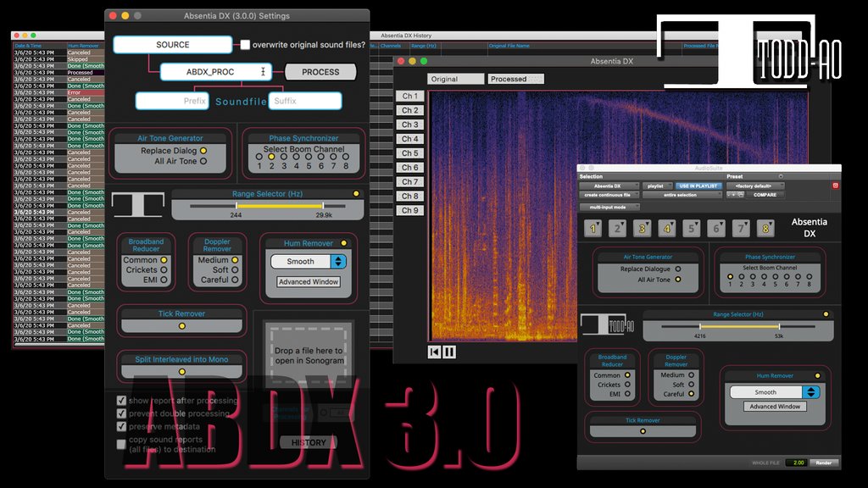Click the preset plus/minus icon beside COMPARE
The height and width of the screenshot is (488, 868).
(x=735, y=195)
